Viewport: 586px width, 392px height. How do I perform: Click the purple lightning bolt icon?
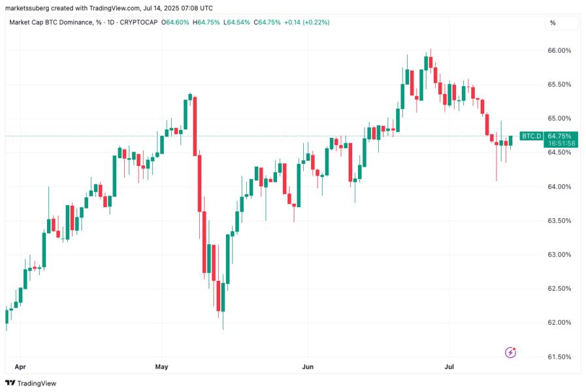click(x=510, y=352)
